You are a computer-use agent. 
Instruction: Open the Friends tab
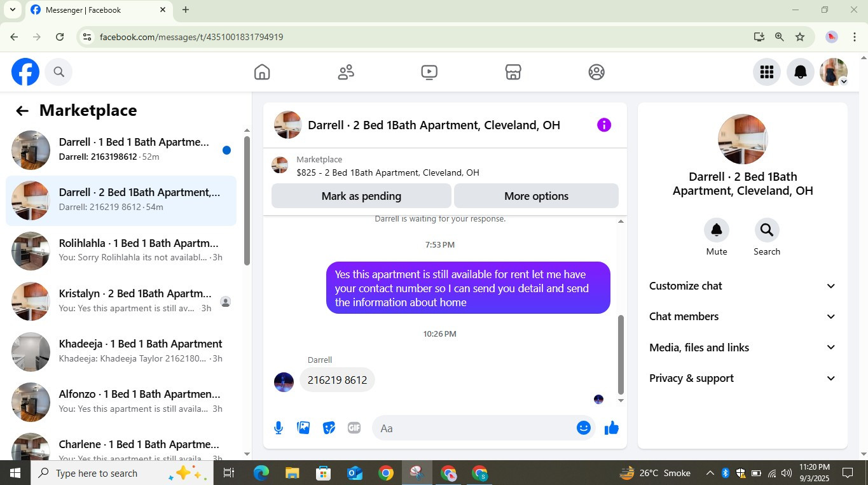click(346, 72)
